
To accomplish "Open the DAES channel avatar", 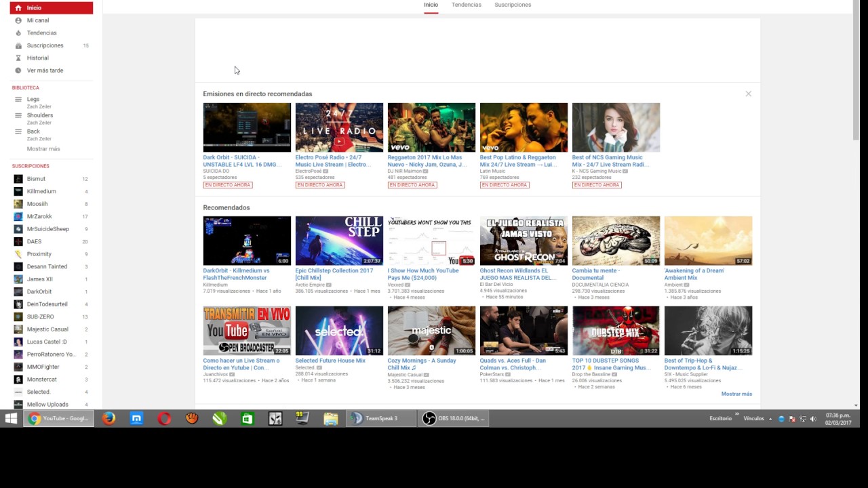I will (x=18, y=241).
